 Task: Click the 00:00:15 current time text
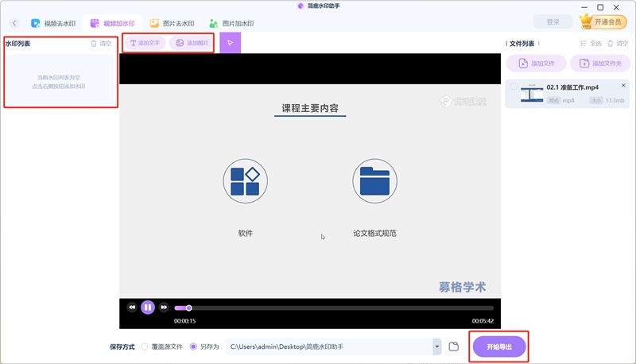185,320
